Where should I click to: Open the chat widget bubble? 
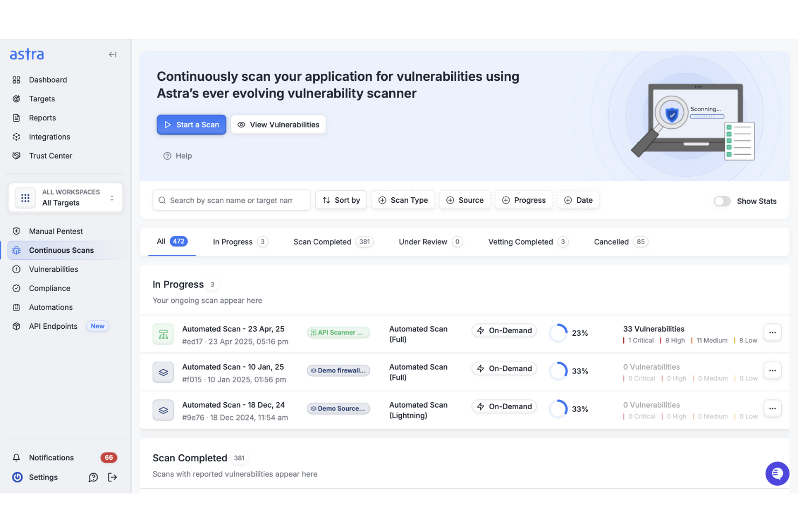tap(777, 474)
